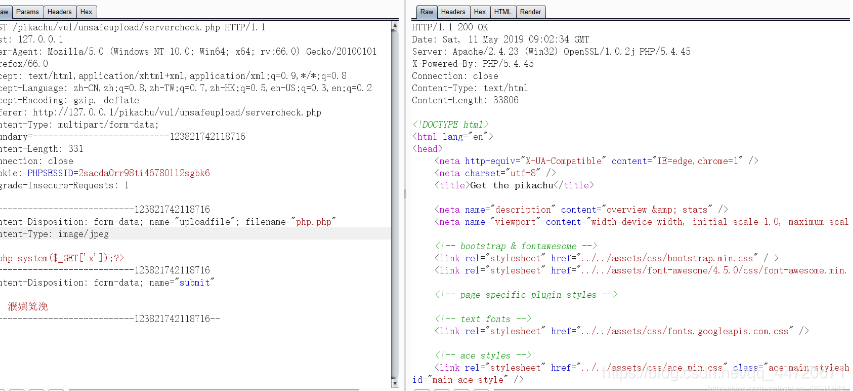Click the Accept text/html header line
This screenshot has width=853, height=391.
[173, 76]
